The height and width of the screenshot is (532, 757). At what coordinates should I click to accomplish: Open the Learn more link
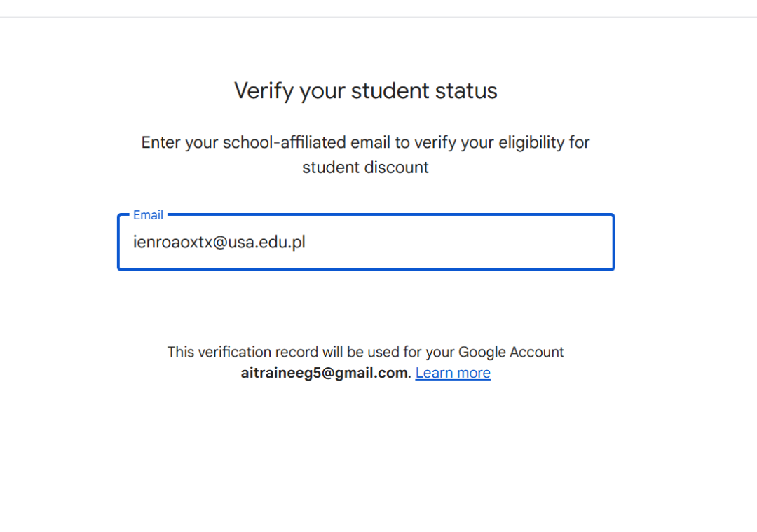tap(453, 373)
